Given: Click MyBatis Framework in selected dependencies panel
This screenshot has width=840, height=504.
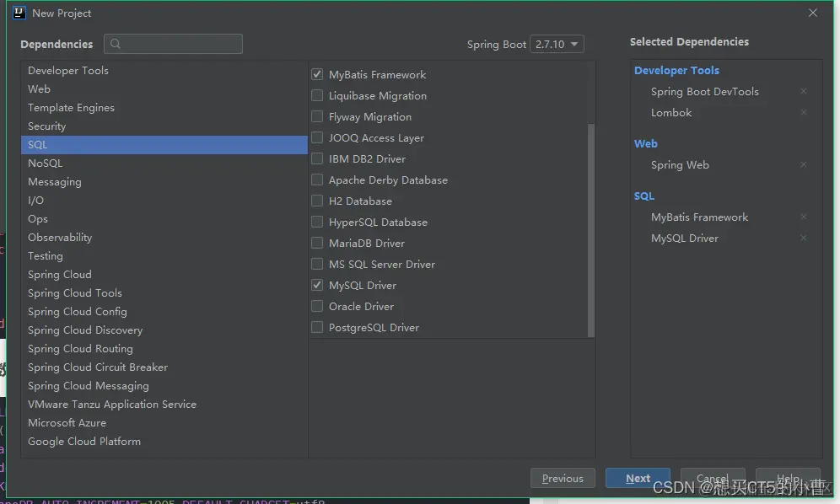Looking at the screenshot, I should click(x=699, y=217).
